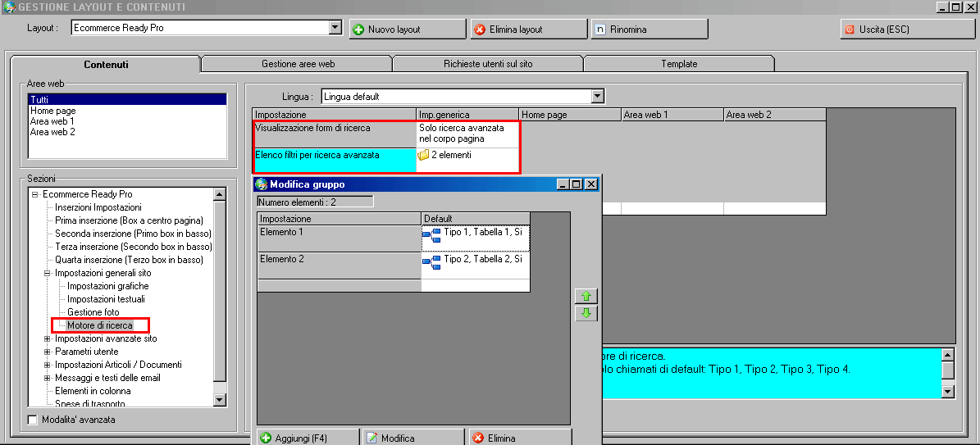Click tree icon of Elemento 2 value
980x445 pixels.
click(x=431, y=262)
